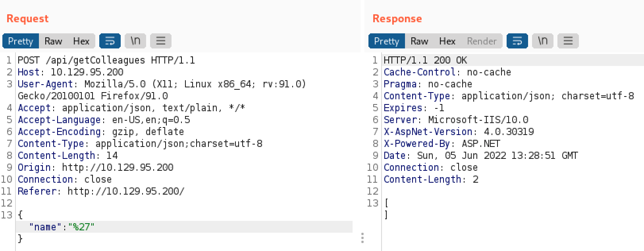Switch Request view to Hex tab
This screenshot has width=644, height=251.
(81, 41)
